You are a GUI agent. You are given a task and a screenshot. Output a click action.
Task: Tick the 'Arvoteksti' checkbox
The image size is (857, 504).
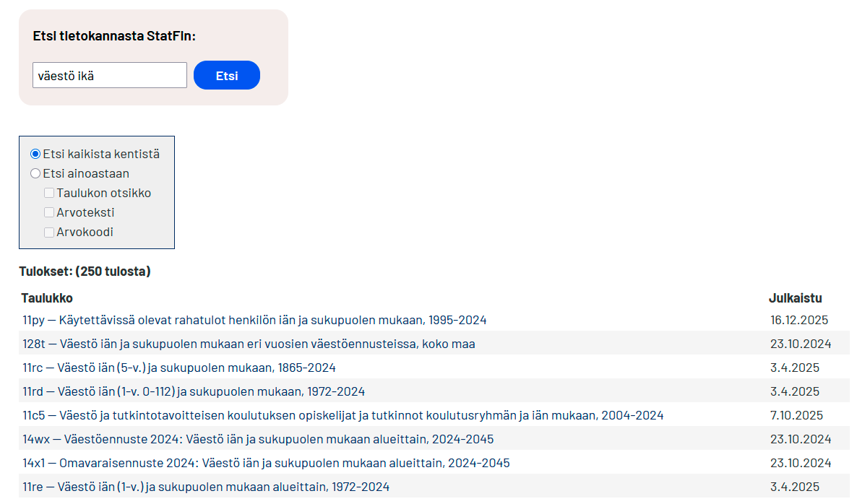click(x=49, y=212)
